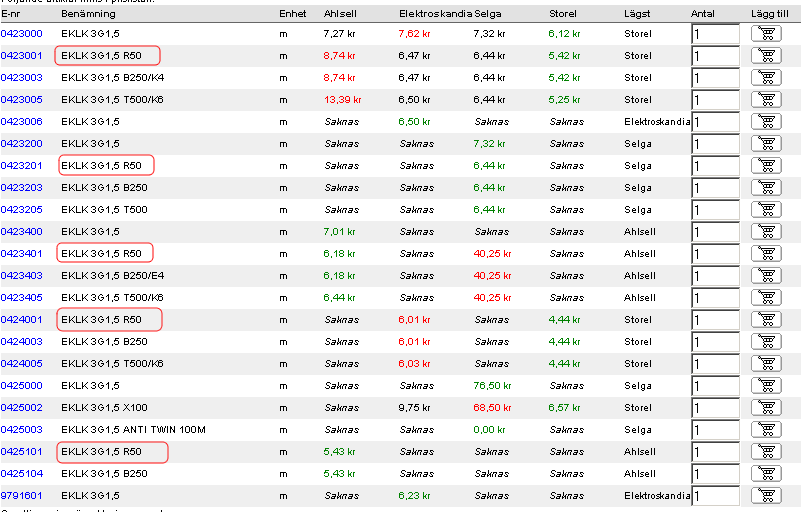Click the 9791601 E-nr link
This screenshot has width=807, height=512.
pyautogui.click(x=22, y=496)
